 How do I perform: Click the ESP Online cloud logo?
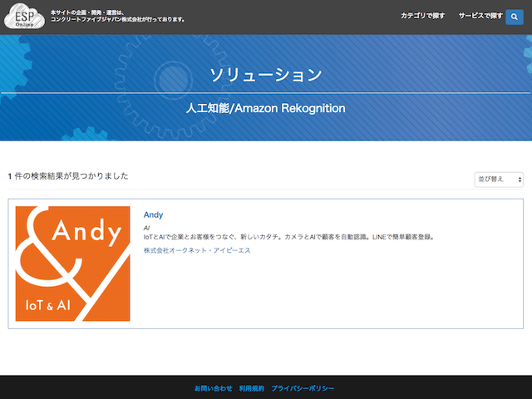[24, 16]
